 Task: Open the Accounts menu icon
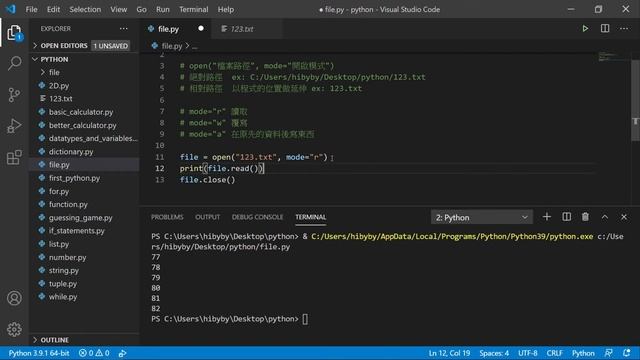tap(14, 298)
